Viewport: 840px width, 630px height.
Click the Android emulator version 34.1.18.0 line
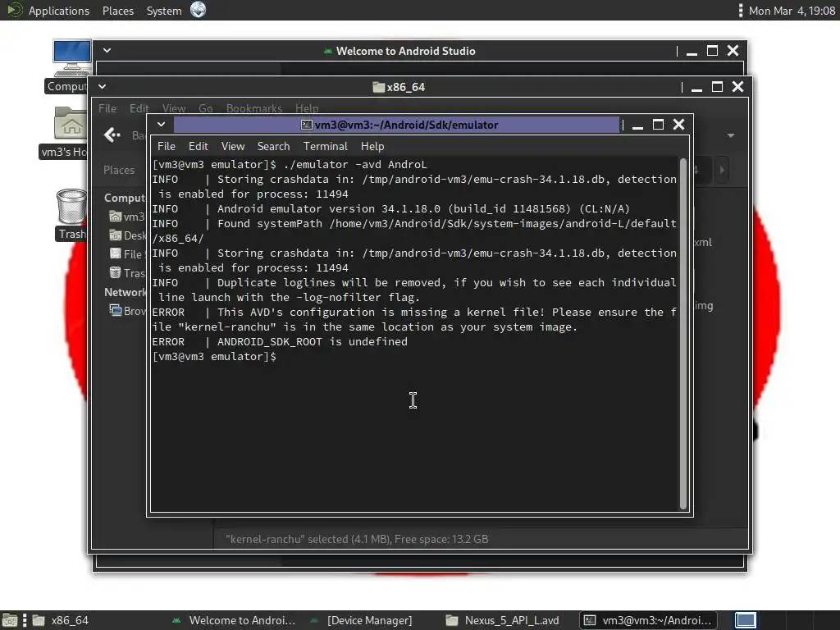390,209
